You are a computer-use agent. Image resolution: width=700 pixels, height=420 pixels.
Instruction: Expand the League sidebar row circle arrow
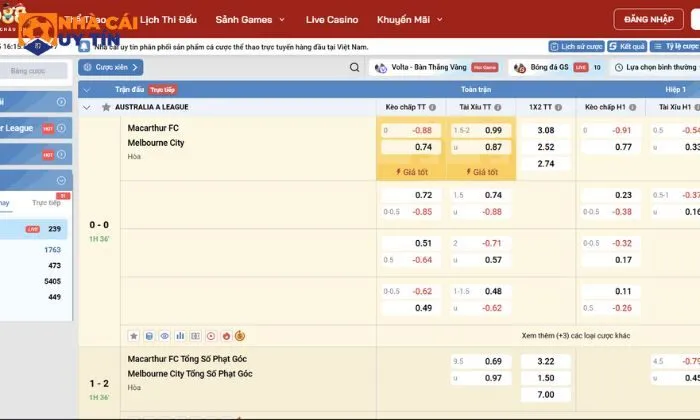[61, 128]
